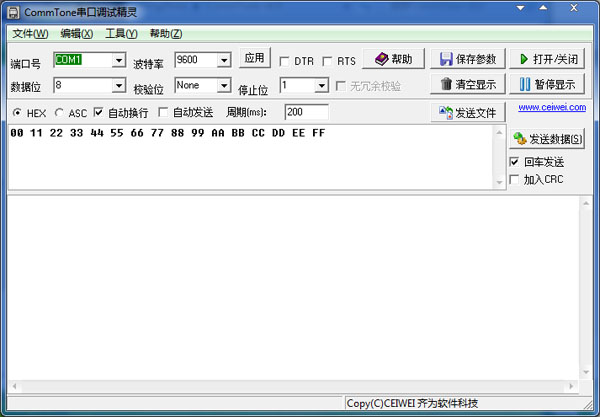Open the 帮助(Z) menu

166,34
